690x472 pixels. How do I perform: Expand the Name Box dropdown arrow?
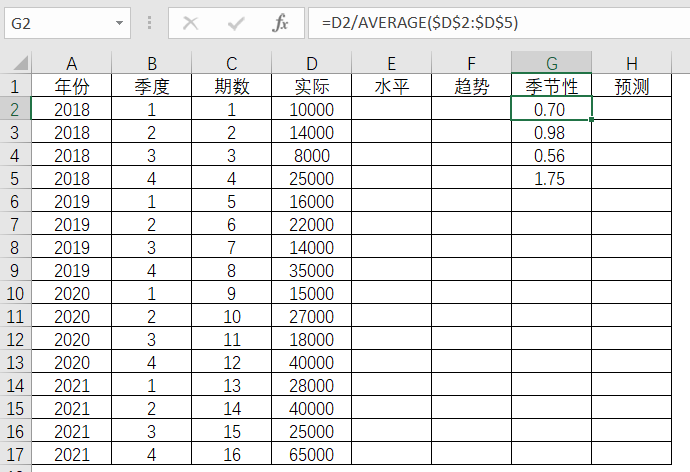coord(120,22)
